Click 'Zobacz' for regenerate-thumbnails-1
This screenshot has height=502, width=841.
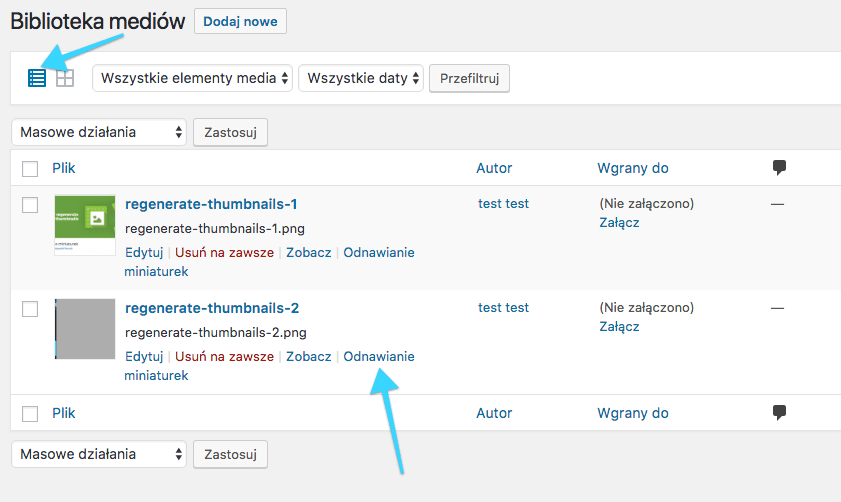(308, 253)
